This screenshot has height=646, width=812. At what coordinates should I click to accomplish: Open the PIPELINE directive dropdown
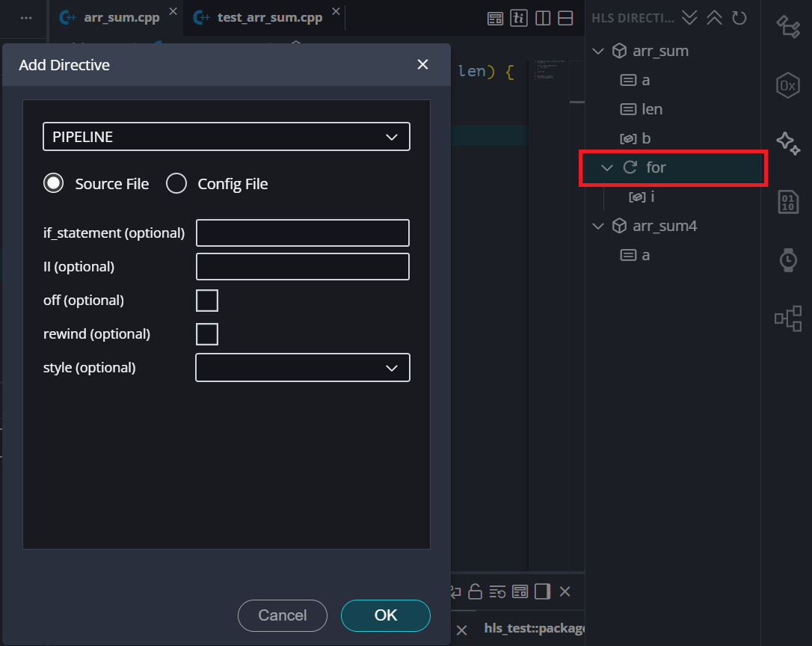click(x=227, y=137)
